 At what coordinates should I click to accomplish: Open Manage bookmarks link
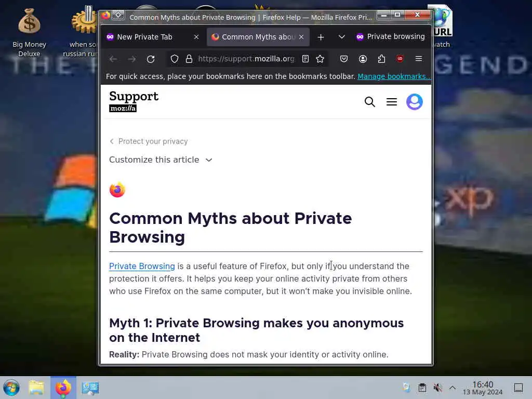click(x=394, y=77)
